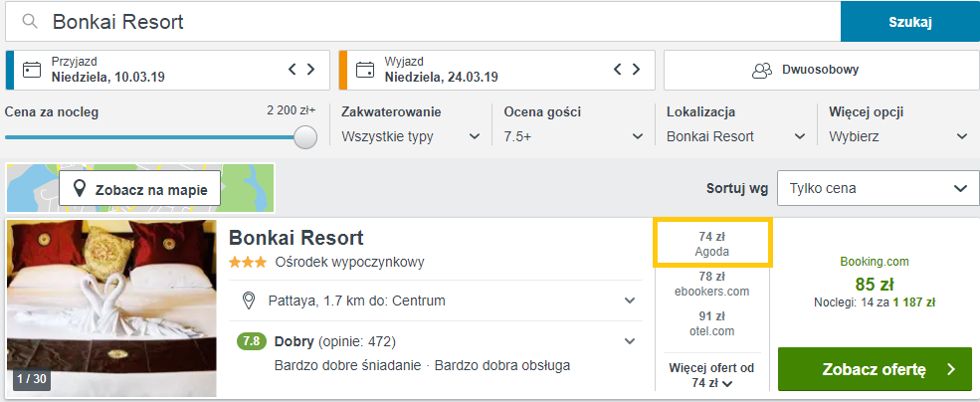The height and width of the screenshot is (402, 980).
Task: Click Dobry (opinie: 472) reviews text
Action: click(335, 342)
